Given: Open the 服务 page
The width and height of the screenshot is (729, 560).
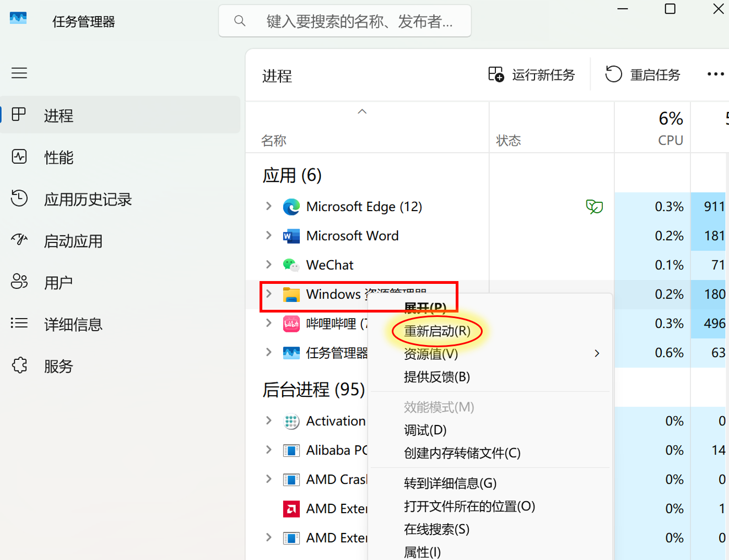Looking at the screenshot, I should (x=120, y=367).
